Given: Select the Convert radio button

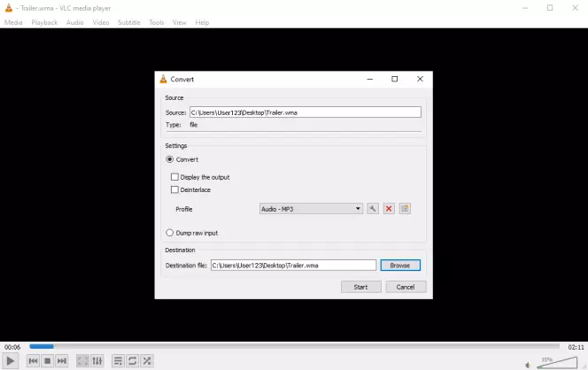Looking at the screenshot, I should coord(169,159).
